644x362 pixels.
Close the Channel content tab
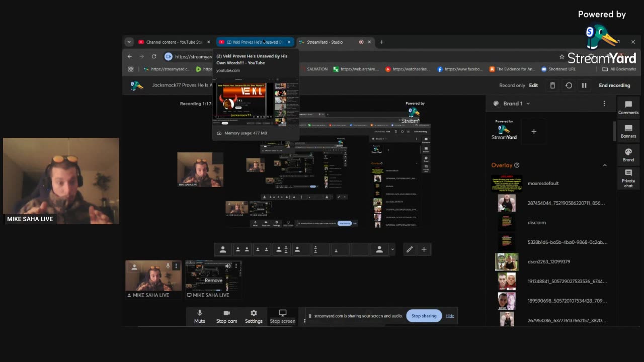coord(208,42)
